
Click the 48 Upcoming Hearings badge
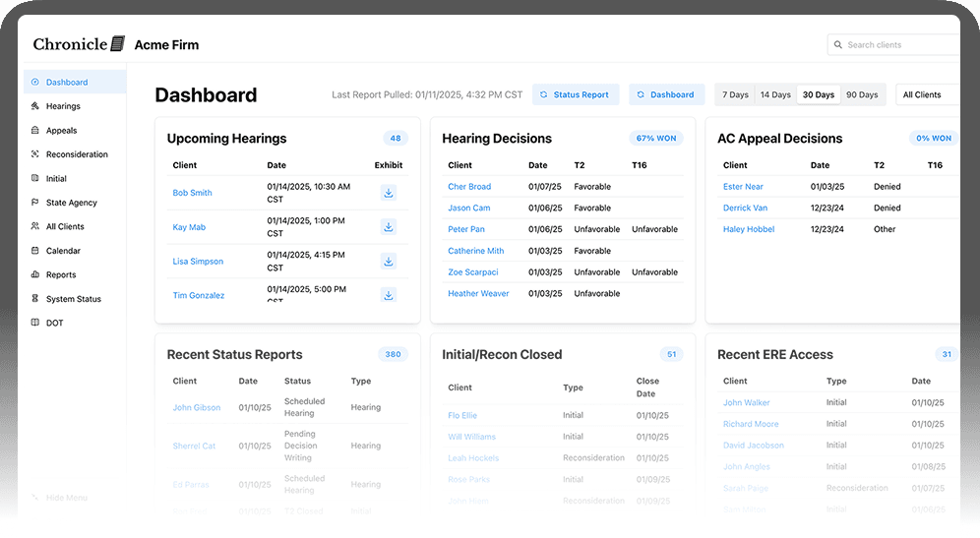click(x=396, y=138)
